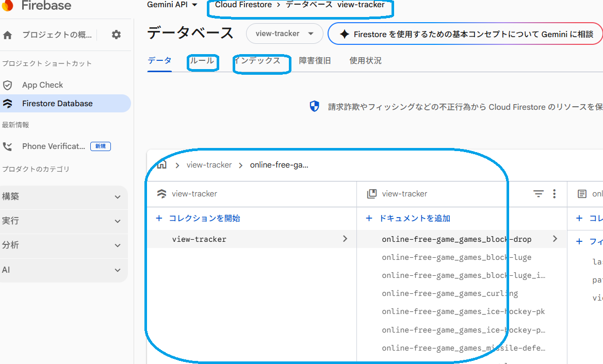Click the Gemini に相談 button
The image size is (603, 364).
(465, 32)
